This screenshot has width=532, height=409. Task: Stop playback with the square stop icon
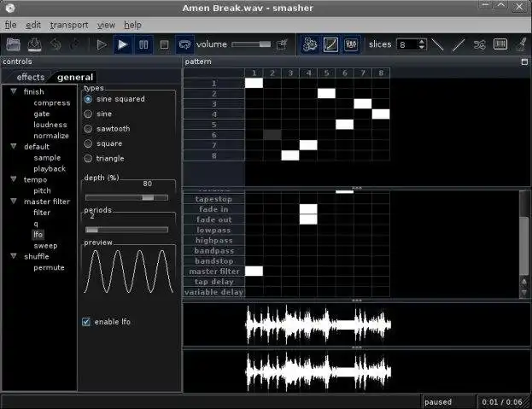164,44
